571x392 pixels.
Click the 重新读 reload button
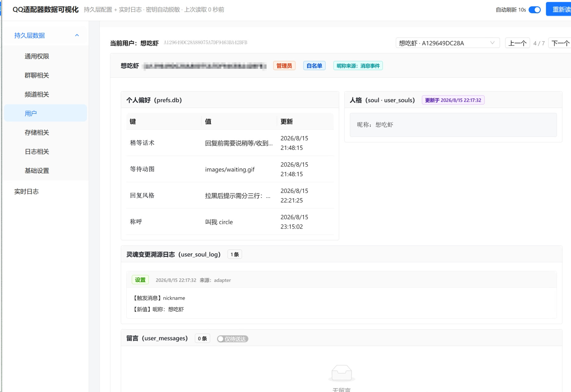pyautogui.click(x=559, y=9)
